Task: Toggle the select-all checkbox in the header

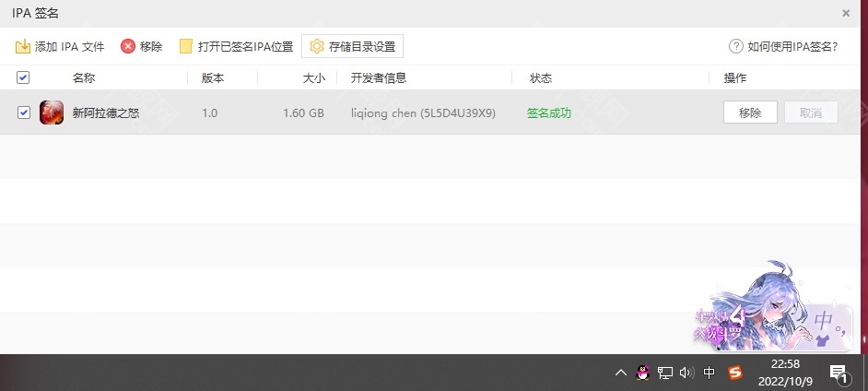Action: click(23, 77)
